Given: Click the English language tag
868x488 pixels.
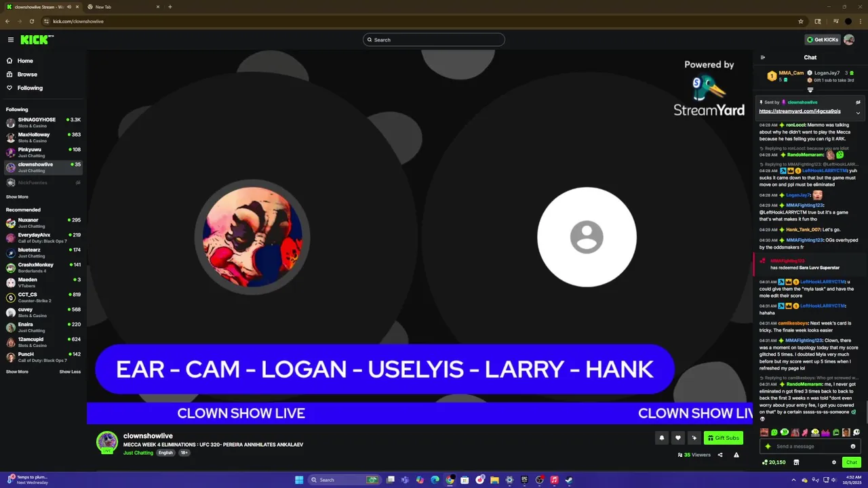Looking at the screenshot, I should [165, 453].
